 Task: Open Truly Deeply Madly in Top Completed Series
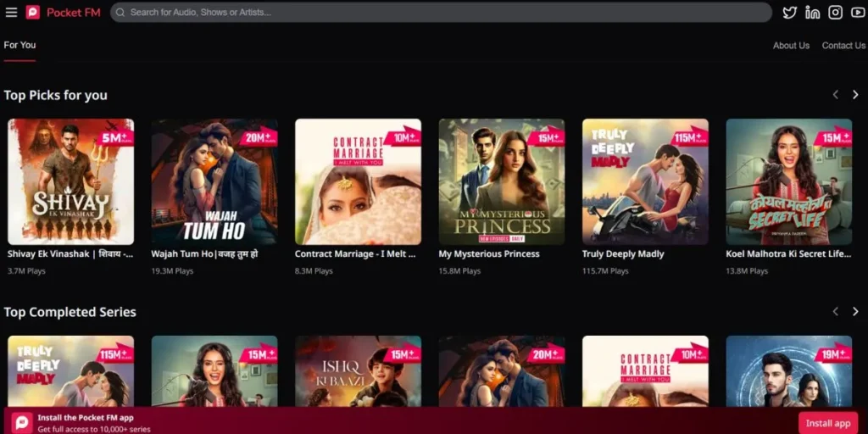(x=71, y=371)
